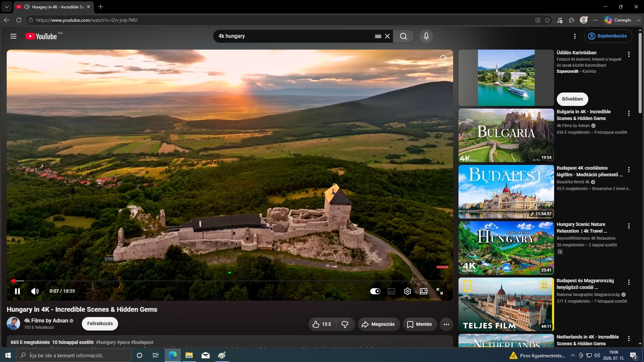The height and width of the screenshot is (362, 644).
Task: Refresh the YouTube page
Action: (x=19, y=20)
